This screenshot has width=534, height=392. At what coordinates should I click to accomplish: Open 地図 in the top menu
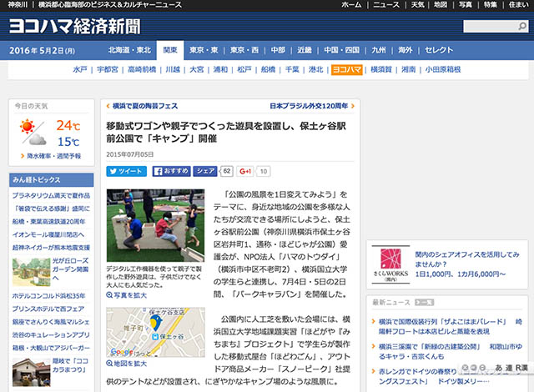[x=441, y=5]
